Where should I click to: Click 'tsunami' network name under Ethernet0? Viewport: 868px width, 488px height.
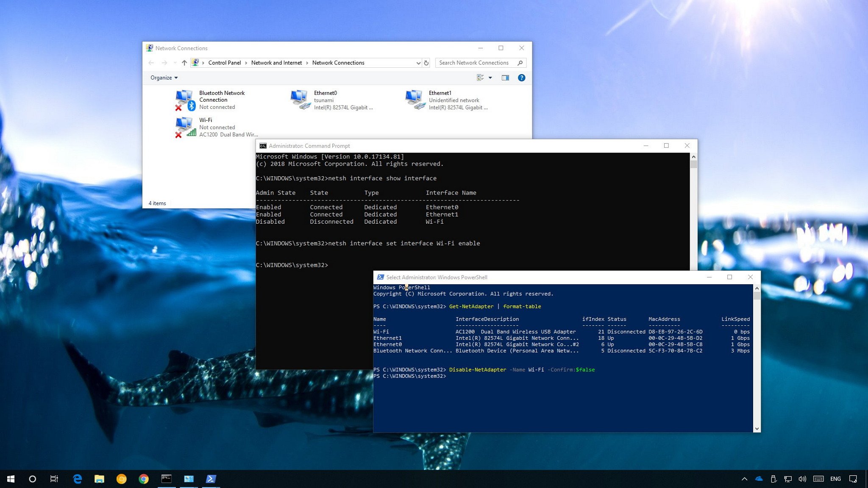[x=324, y=100]
